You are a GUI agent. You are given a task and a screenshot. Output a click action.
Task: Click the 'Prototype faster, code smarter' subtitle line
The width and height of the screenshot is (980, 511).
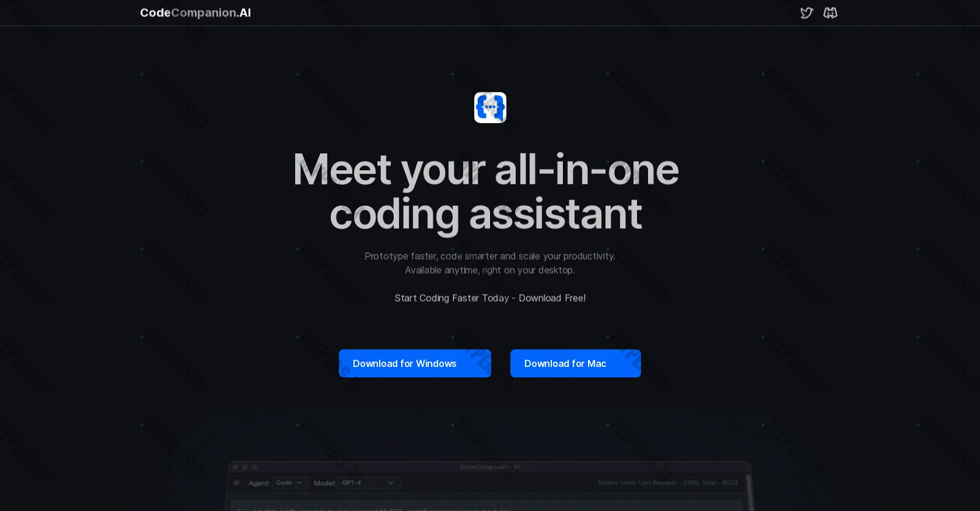point(490,256)
